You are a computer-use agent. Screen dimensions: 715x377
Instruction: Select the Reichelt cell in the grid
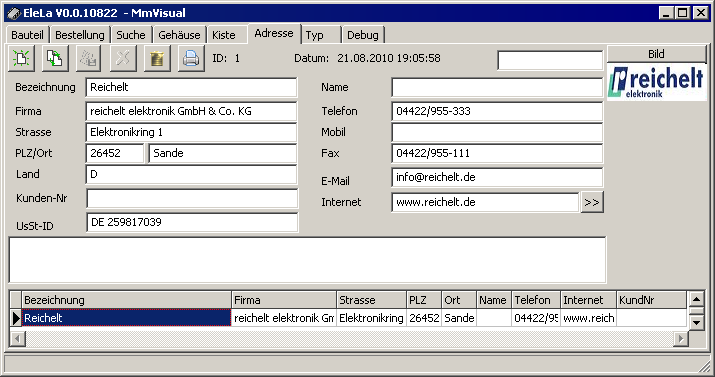point(127,318)
